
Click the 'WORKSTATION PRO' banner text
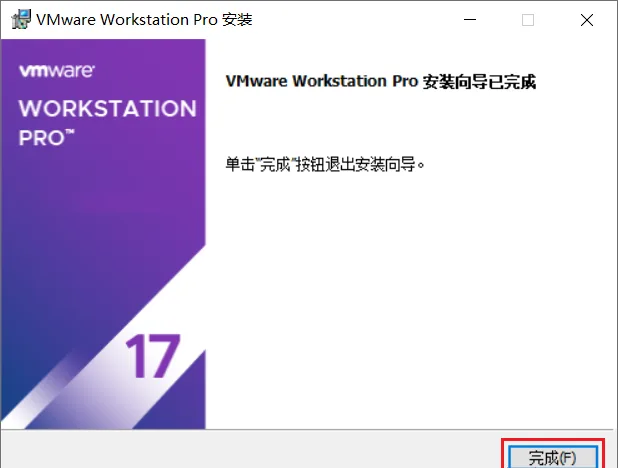108,122
